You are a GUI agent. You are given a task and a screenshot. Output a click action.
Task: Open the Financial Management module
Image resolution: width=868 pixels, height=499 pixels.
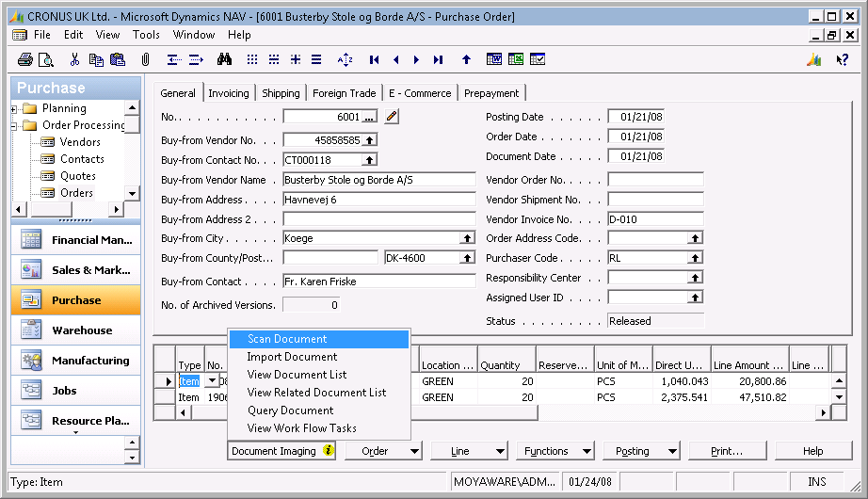(x=76, y=240)
